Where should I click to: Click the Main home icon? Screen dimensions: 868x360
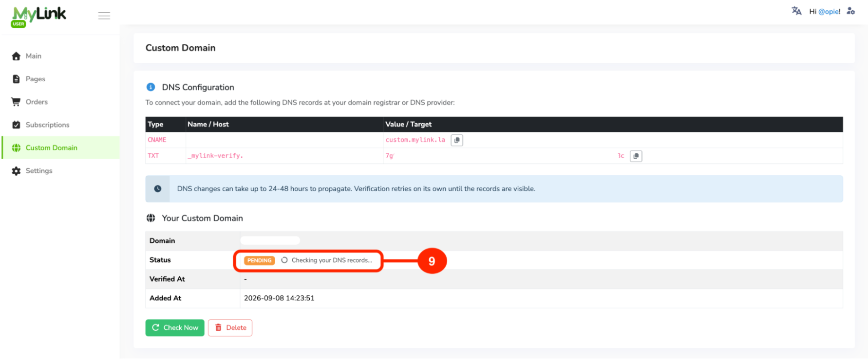[x=16, y=56]
